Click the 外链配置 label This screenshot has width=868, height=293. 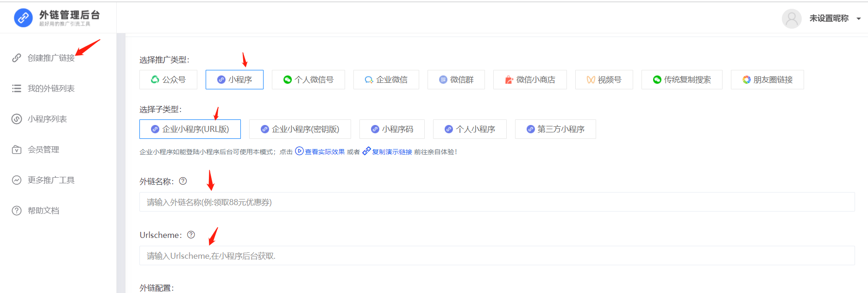tap(157, 288)
